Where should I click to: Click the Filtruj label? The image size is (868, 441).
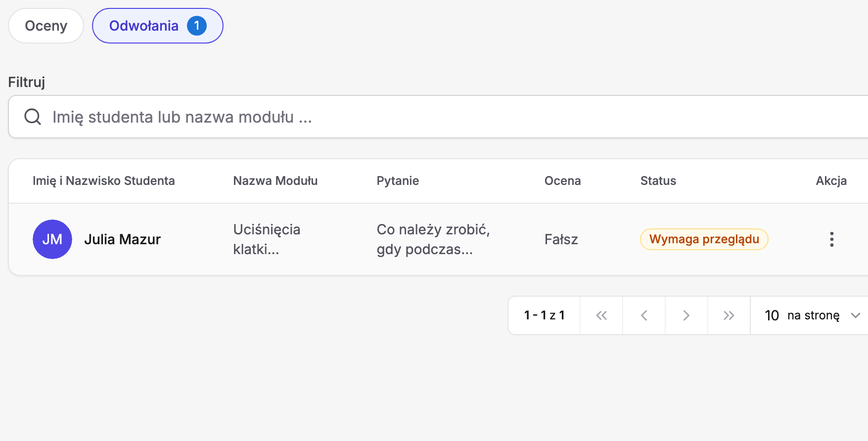pyautogui.click(x=27, y=82)
